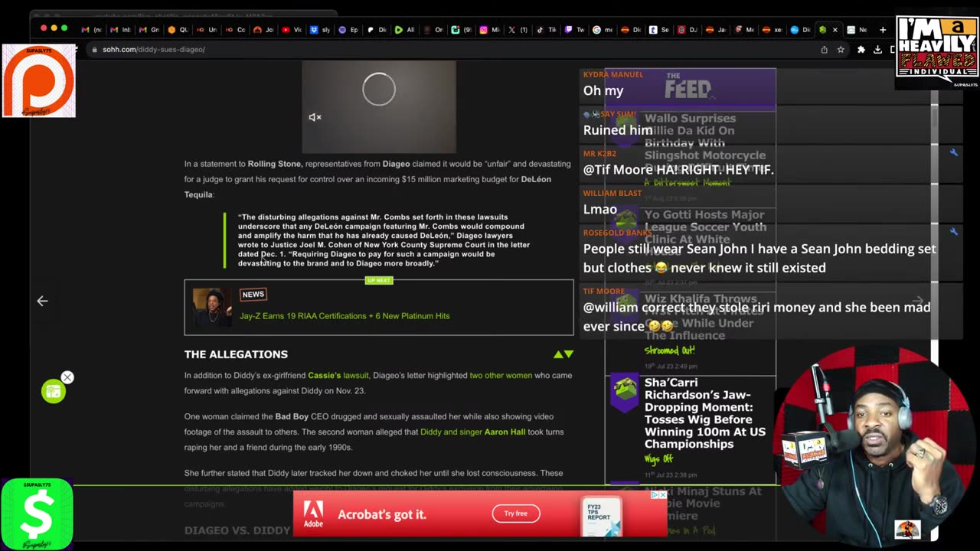The height and width of the screenshot is (551, 980).
Task: Open the browser downloads icon
Action: tap(877, 49)
